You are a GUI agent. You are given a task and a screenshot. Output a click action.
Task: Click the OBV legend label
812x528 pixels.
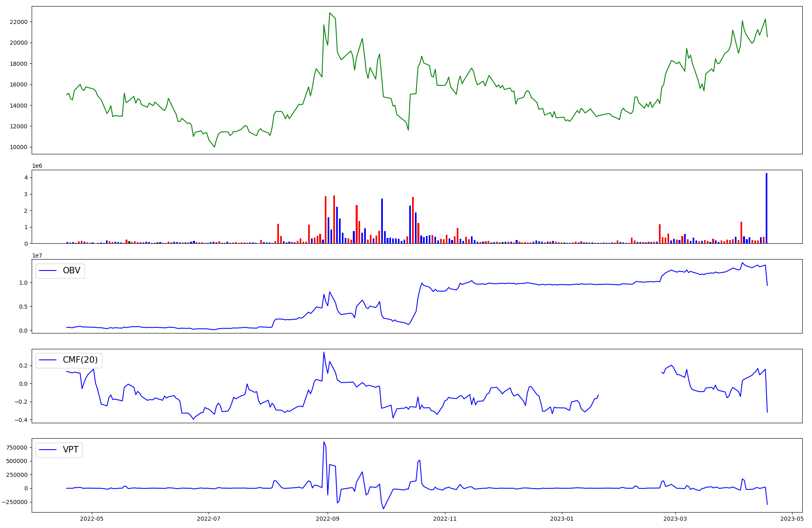71,270
